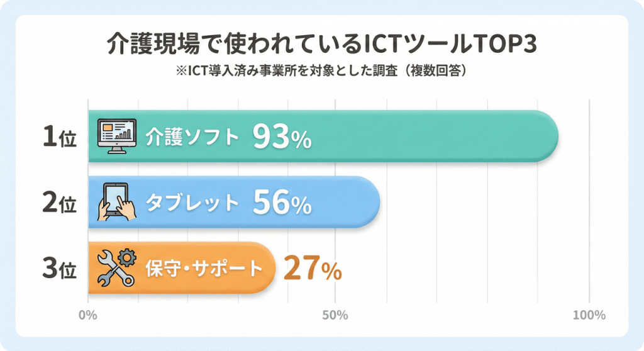The width and height of the screenshot is (644, 351).
Task: Click the subtitle note starting with ※ICT導入済み
Action: [322, 71]
